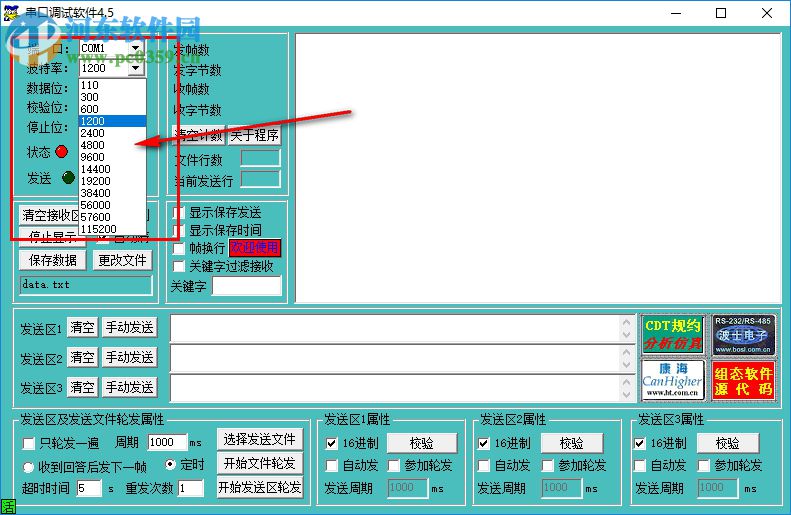Enable 显示保存发送 checkbox

[179, 213]
